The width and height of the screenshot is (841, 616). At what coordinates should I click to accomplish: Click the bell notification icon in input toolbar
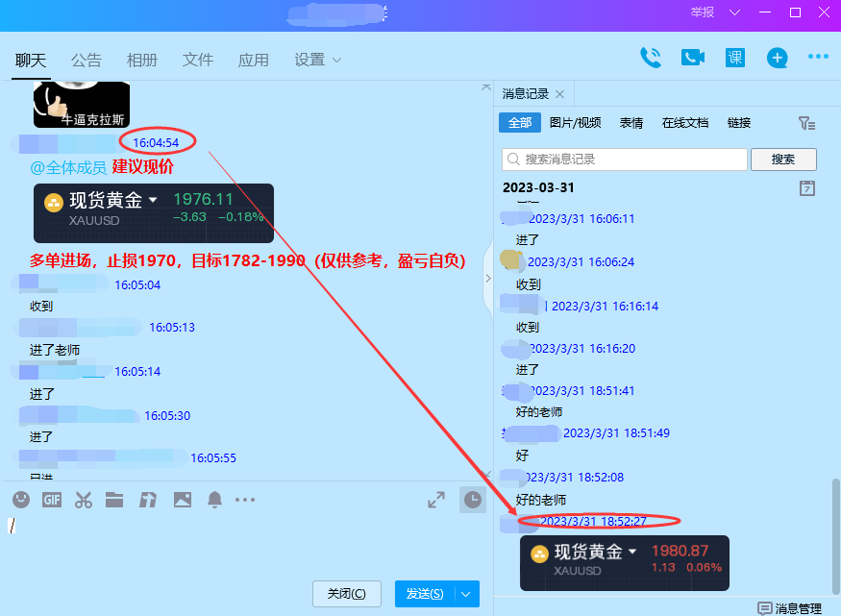pyautogui.click(x=214, y=500)
